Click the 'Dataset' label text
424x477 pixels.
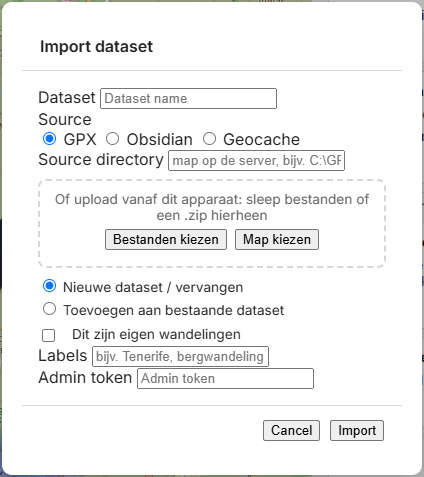coord(67,98)
